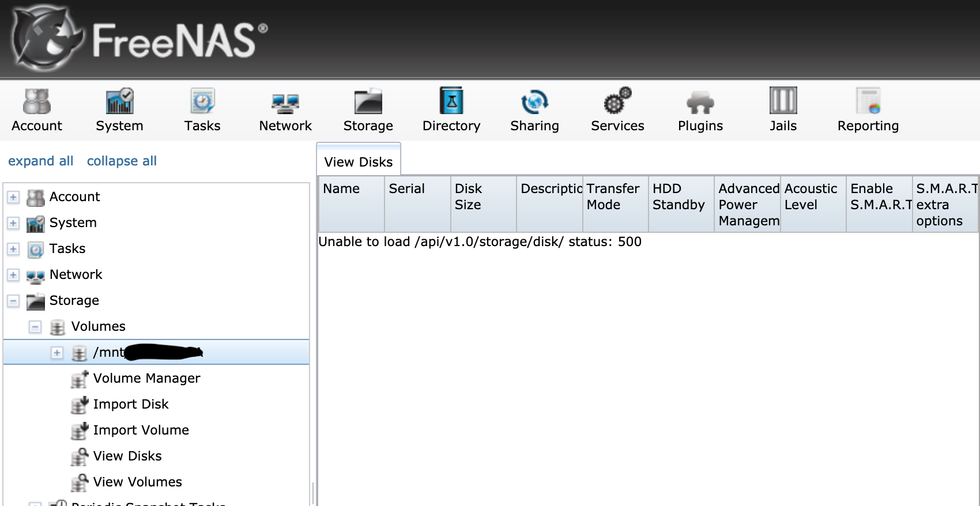This screenshot has height=506, width=980.
Task: Expand the Tasks tree node
Action: [13, 249]
